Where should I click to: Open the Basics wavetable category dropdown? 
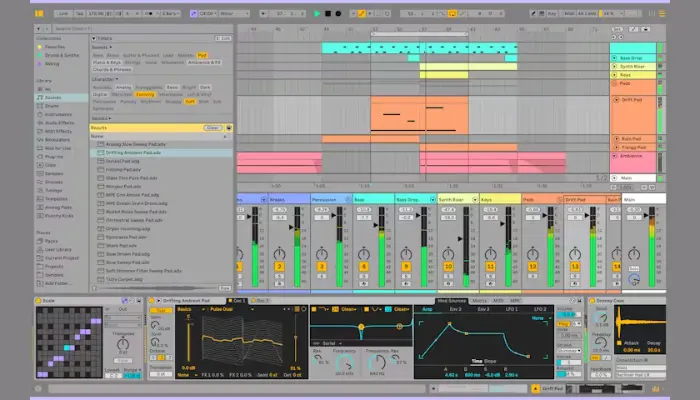click(x=192, y=309)
